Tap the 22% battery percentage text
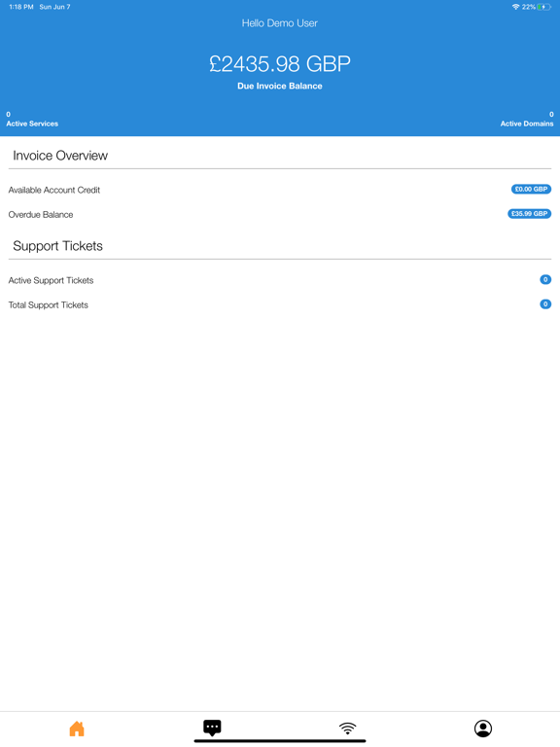 (x=529, y=7)
